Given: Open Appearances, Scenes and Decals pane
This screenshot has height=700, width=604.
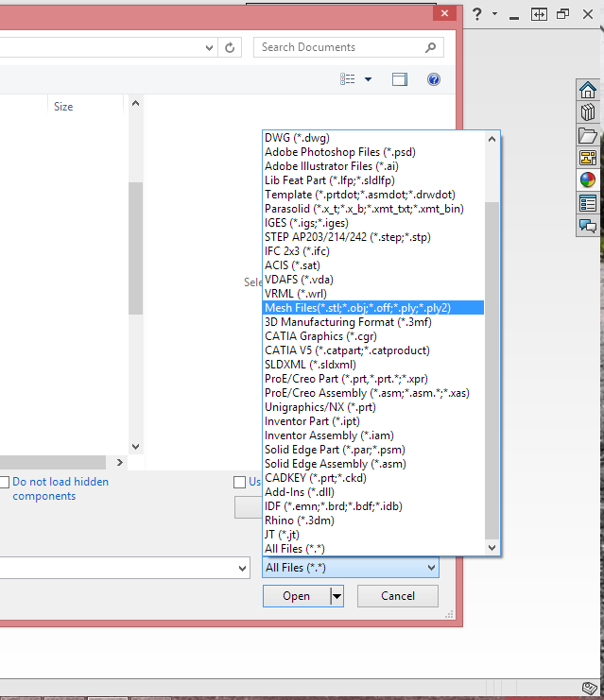Looking at the screenshot, I should [588, 179].
